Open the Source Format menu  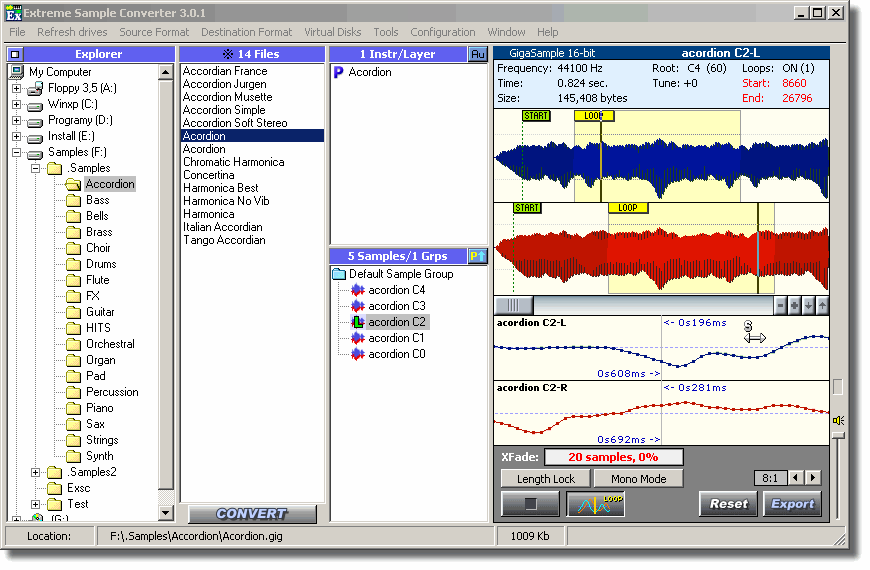pyautogui.click(x=154, y=32)
